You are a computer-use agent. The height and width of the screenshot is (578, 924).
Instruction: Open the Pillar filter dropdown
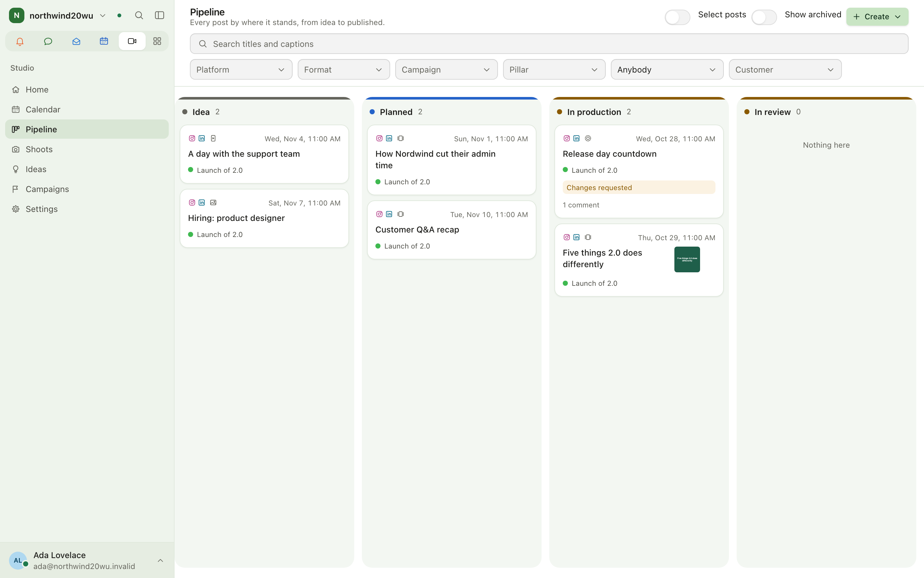554,70
